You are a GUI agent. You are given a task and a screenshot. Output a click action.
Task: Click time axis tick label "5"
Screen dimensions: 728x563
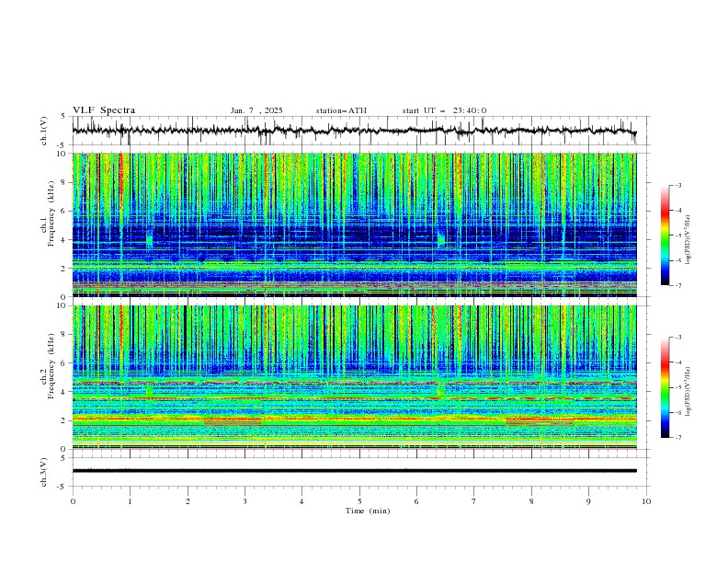[x=359, y=501]
